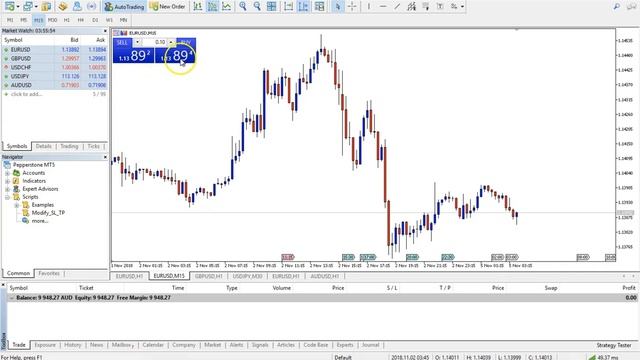Image resolution: width=640 pixels, height=360 pixels.
Task: Open the Journal tab in Toolbox
Action: (x=370, y=345)
